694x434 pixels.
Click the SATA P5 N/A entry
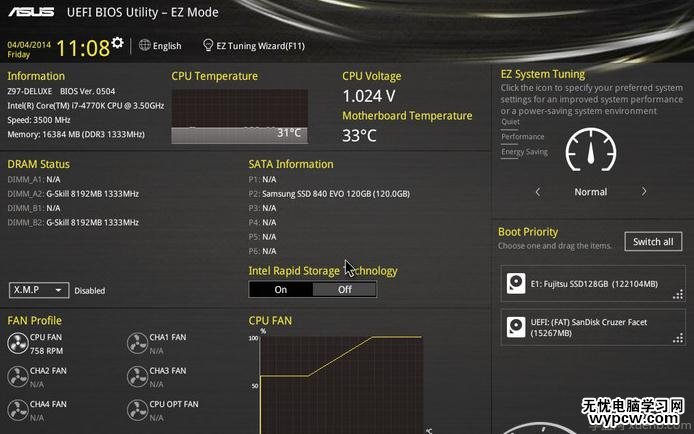coord(262,237)
